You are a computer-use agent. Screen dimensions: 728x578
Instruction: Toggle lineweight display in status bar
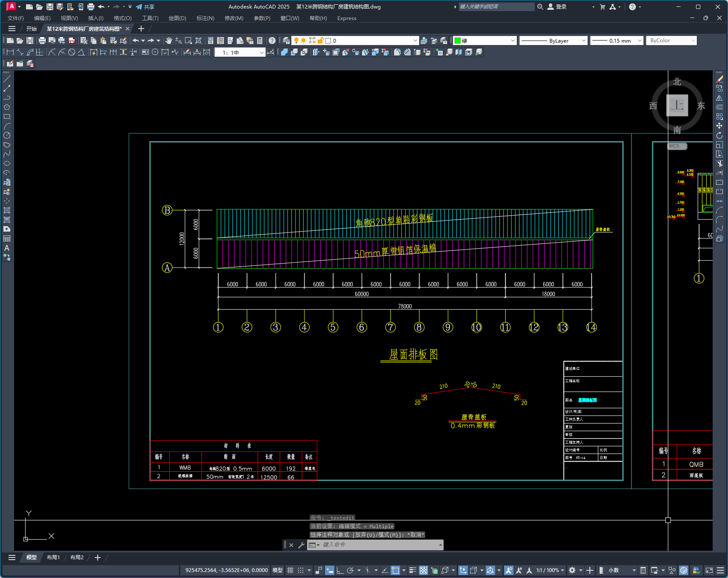412,570
